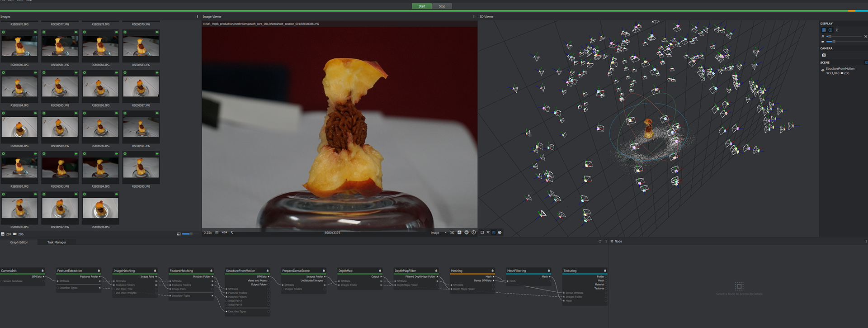Open the Image Viewer panel options menu
The width and height of the screenshot is (868, 328).
tap(474, 17)
